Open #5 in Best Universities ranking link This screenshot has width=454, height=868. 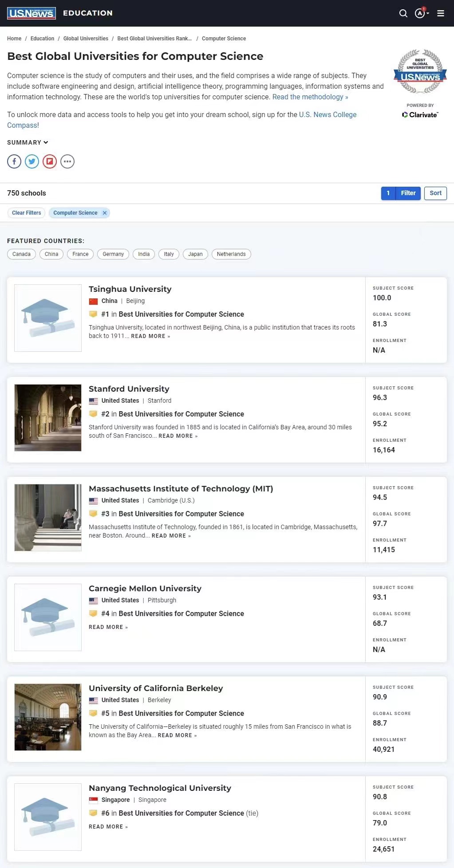point(173,713)
